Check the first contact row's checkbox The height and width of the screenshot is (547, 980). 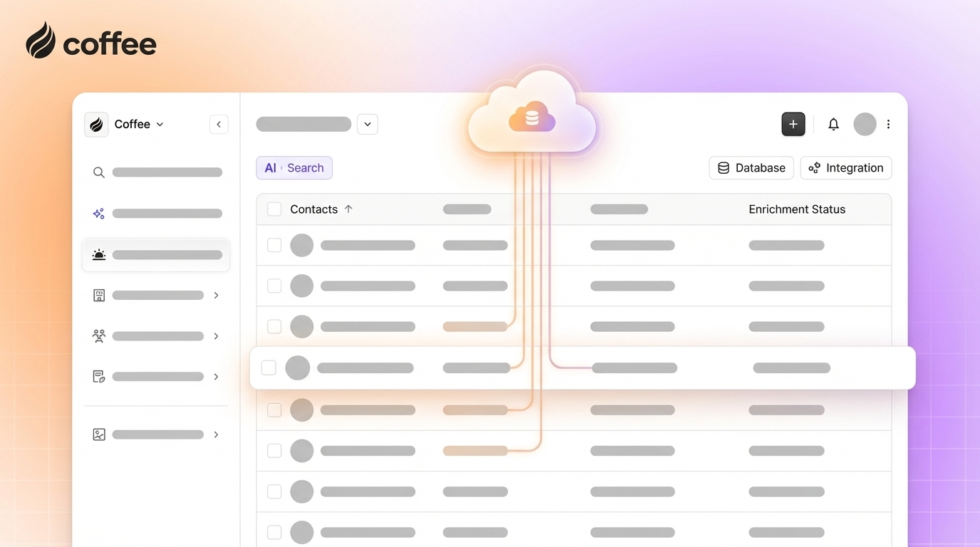point(274,244)
